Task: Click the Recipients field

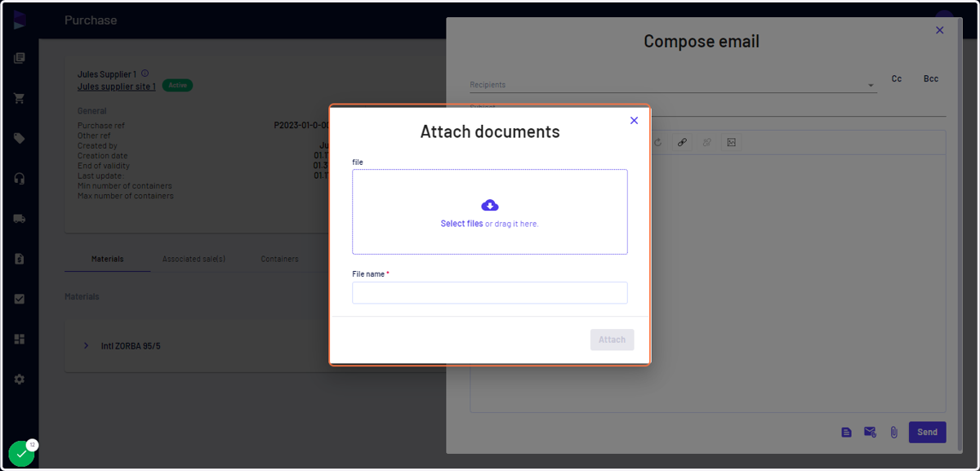Action: 673,84
